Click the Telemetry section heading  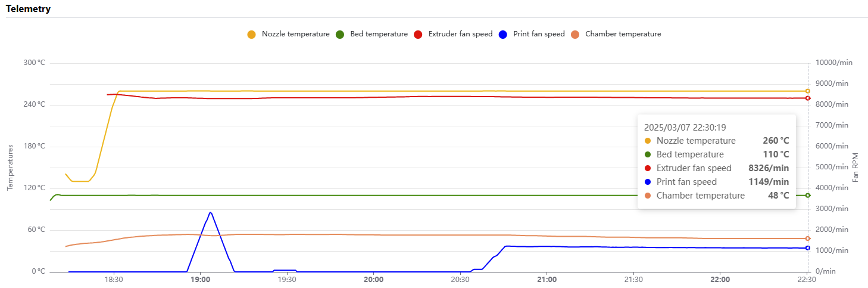pyautogui.click(x=28, y=9)
